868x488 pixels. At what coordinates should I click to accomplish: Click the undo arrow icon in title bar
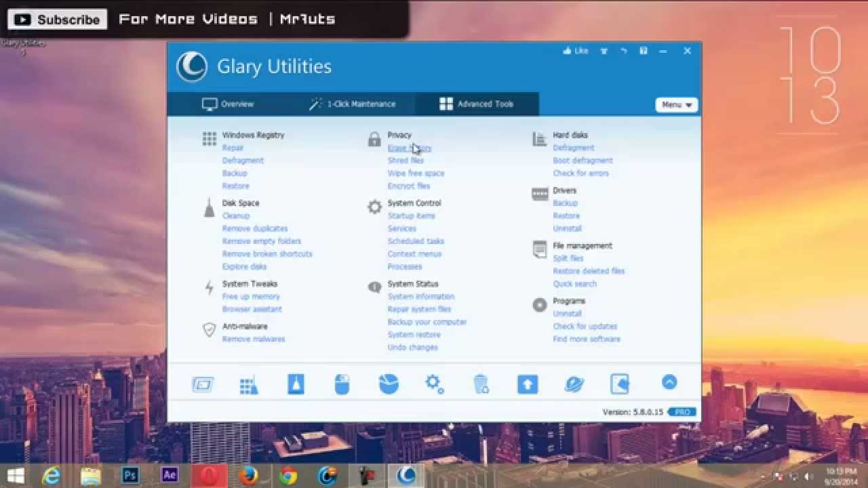pyautogui.click(x=623, y=51)
